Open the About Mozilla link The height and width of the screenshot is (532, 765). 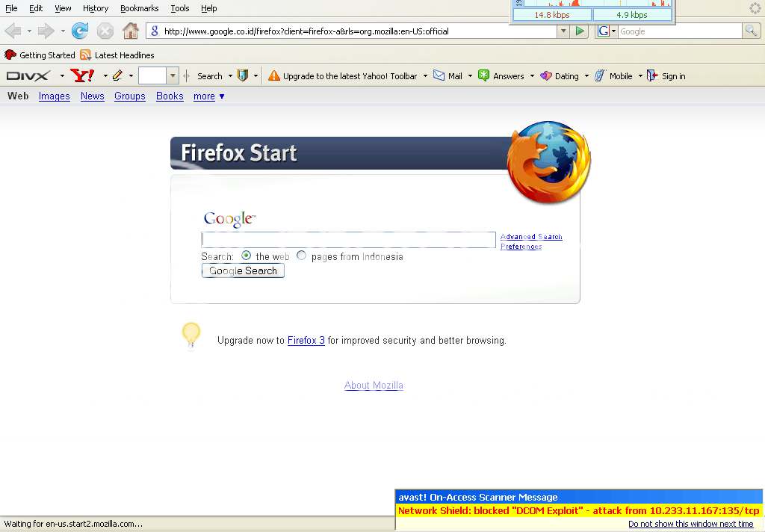tap(374, 385)
